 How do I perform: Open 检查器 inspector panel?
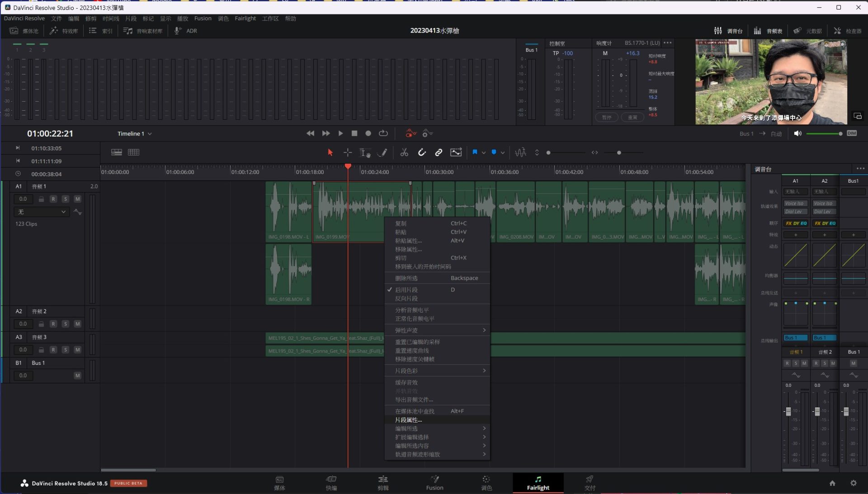(x=848, y=31)
